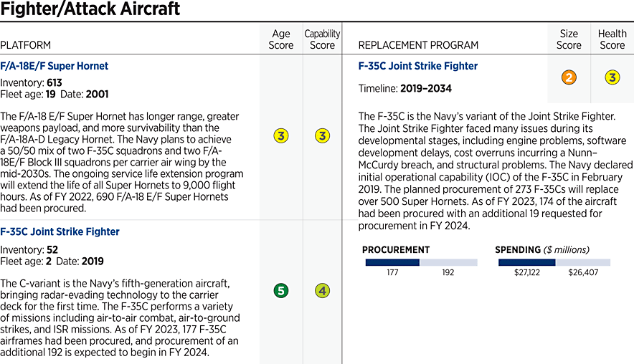Click the REPLACEMENT PROGRAM column header

(418, 45)
